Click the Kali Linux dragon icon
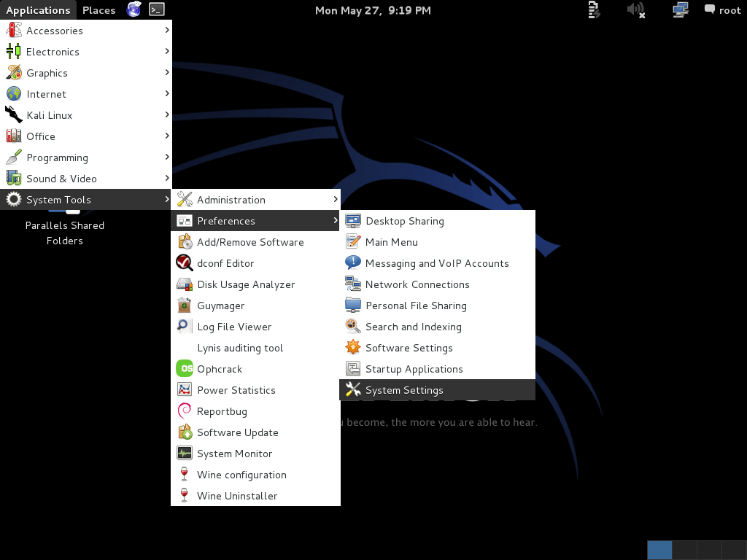The height and width of the screenshot is (560, 747). [x=14, y=114]
